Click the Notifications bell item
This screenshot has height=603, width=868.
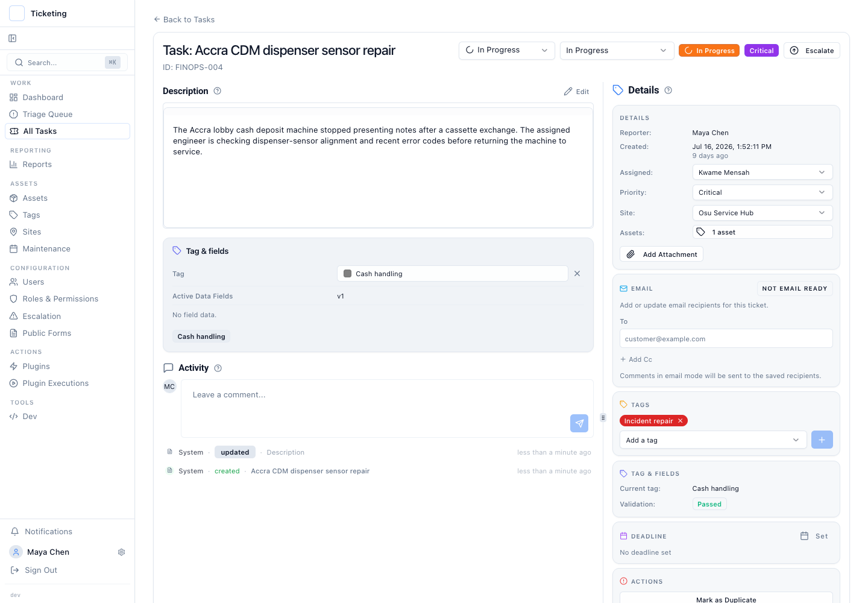pos(48,531)
